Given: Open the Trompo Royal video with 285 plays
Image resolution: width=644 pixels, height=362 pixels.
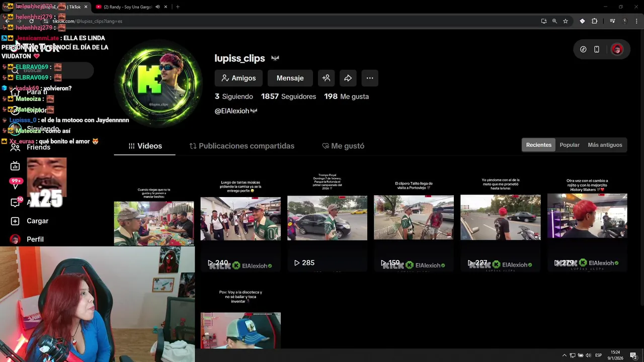Looking at the screenshot, I should tap(327, 218).
